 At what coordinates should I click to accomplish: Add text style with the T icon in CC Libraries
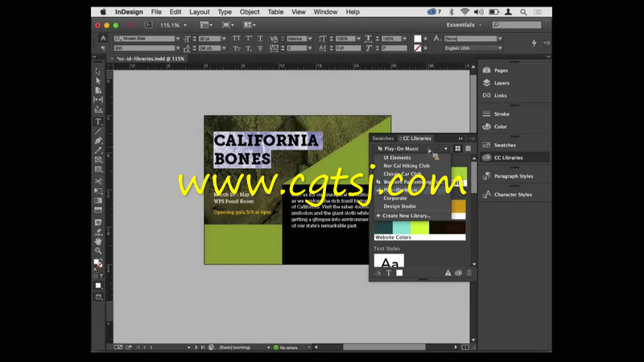tap(388, 273)
